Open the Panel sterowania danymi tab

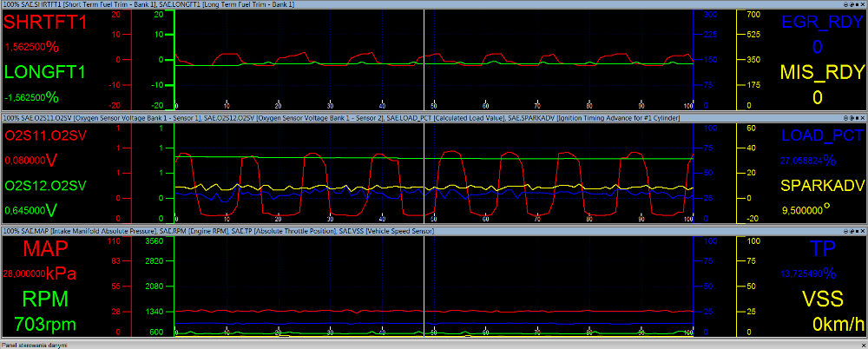tap(35, 346)
